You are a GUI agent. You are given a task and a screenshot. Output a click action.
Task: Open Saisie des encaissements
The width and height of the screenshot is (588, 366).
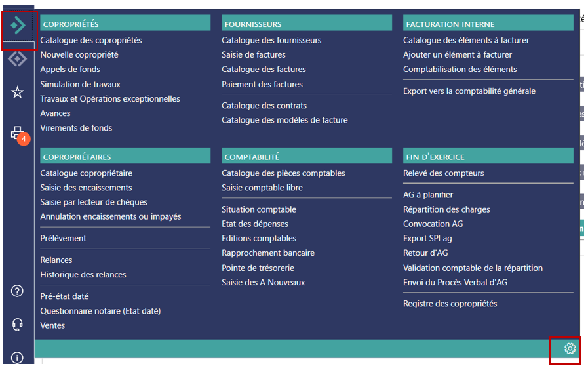[x=86, y=188]
